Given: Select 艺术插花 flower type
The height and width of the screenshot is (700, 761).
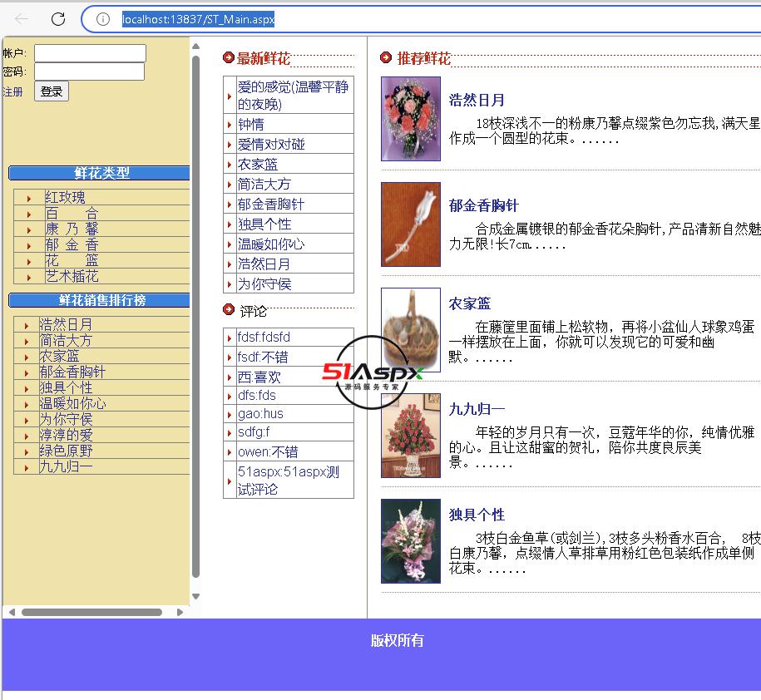Looking at the screenshot, I should 72,276.
